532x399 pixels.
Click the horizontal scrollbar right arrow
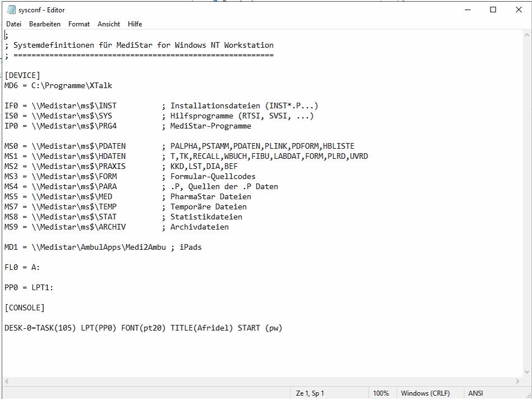pos(517,382)
